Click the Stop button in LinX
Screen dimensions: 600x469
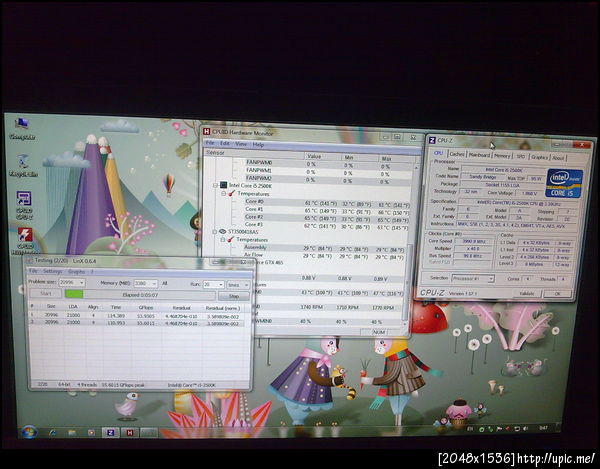[234, 296]
